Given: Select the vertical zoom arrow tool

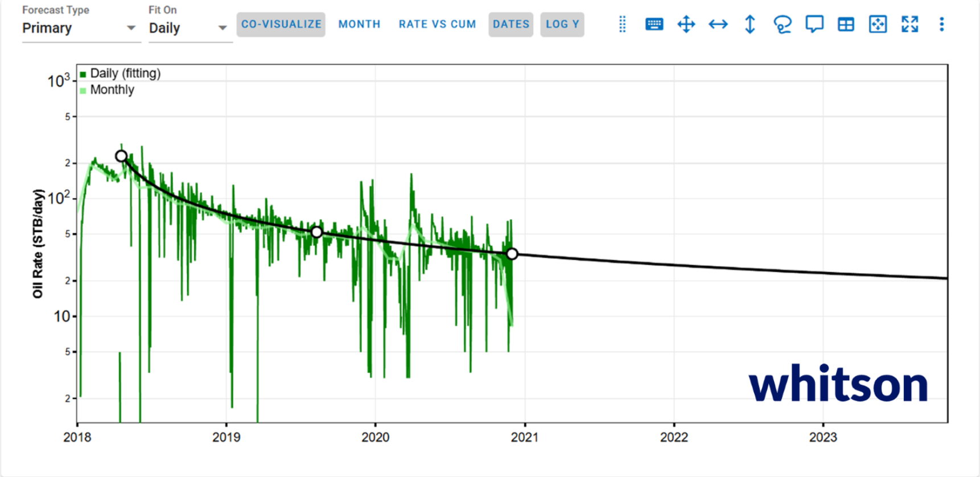Looking at the screenshot, I should tap(750, 24).
